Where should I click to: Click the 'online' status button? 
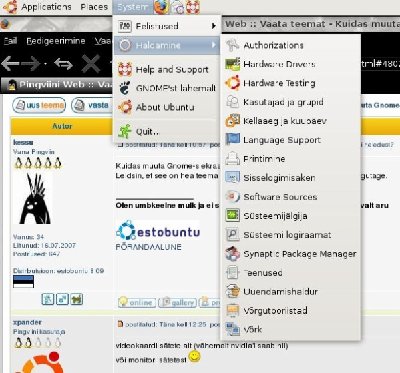tap(137, 302)
